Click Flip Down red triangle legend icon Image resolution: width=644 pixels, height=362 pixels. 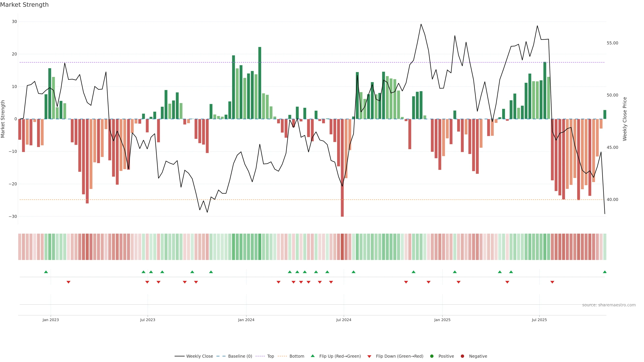click(x=369, y=356)
